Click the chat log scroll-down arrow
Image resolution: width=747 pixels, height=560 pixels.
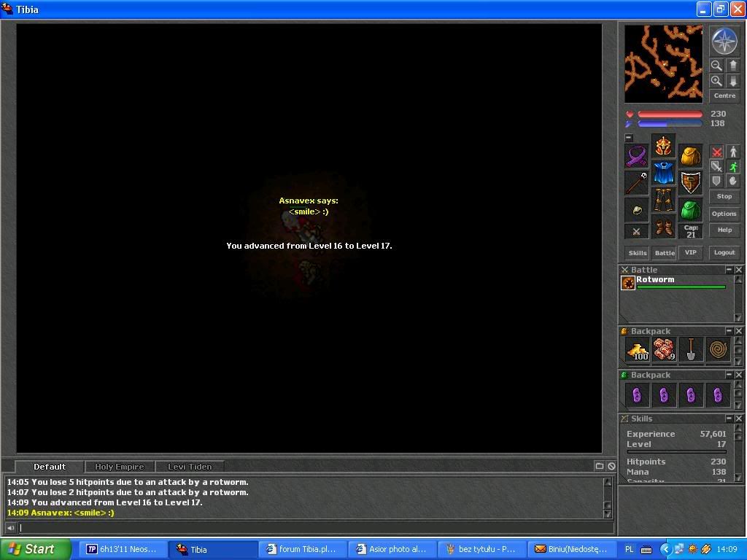point(608,514)
